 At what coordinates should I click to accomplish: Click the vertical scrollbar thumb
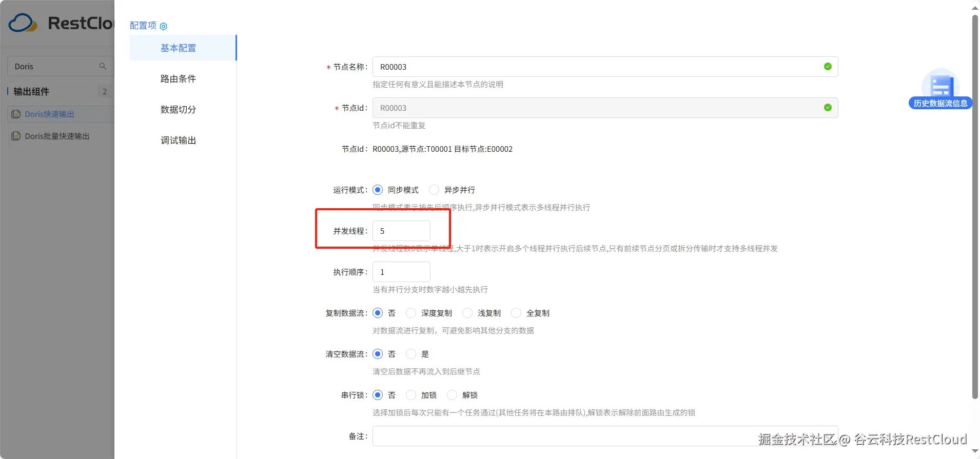point(975,207)
